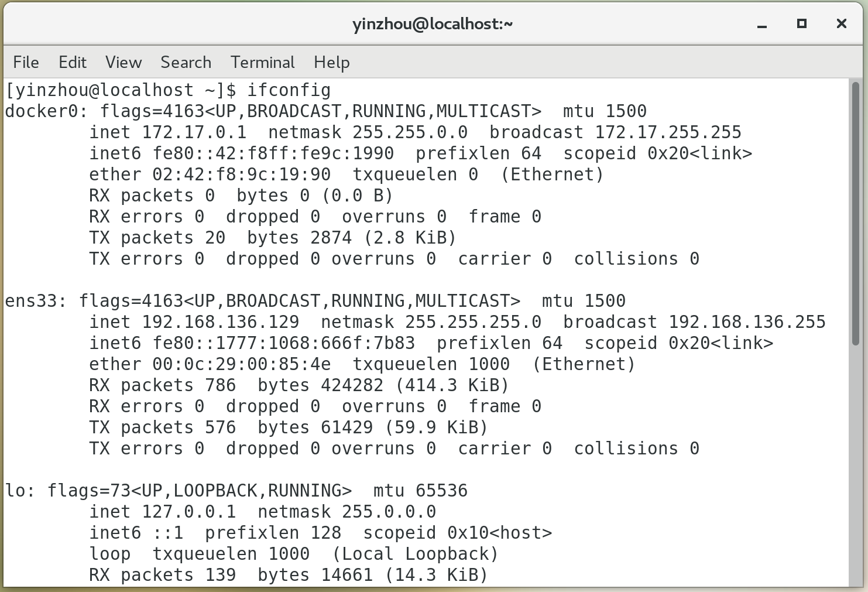Screen dimensions: 868x592
Task: Click the vertical scrollbar thumb
Action: tap(856, 214)
